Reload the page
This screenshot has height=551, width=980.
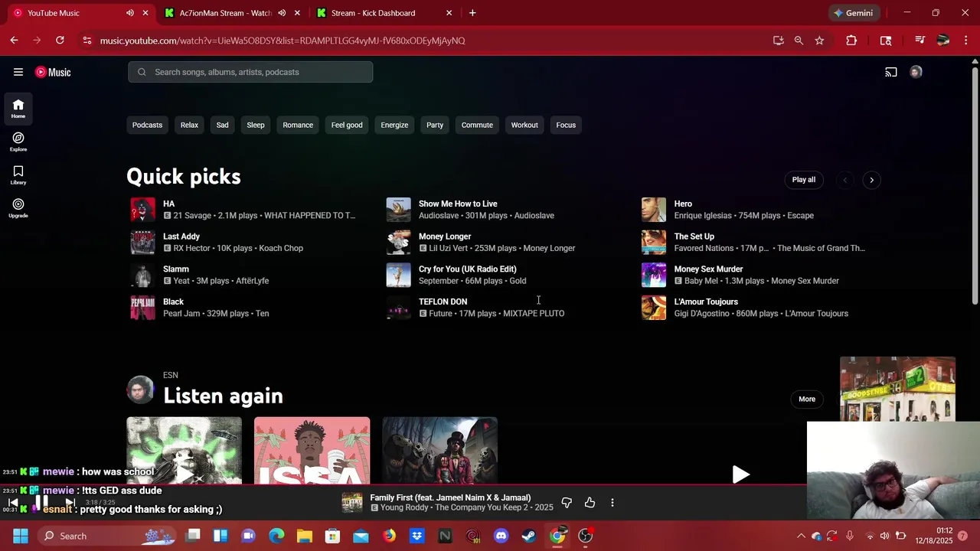tap(60, 41)
